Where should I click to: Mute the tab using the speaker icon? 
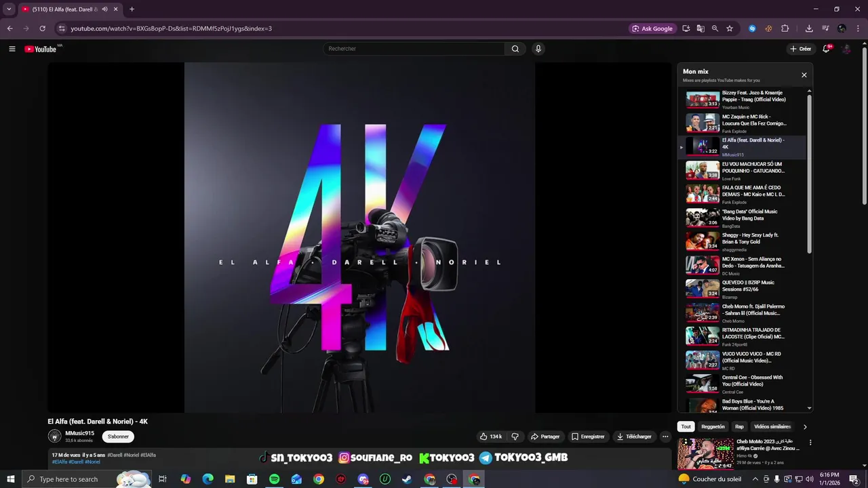pyautogui.click(x=104, y=9)
